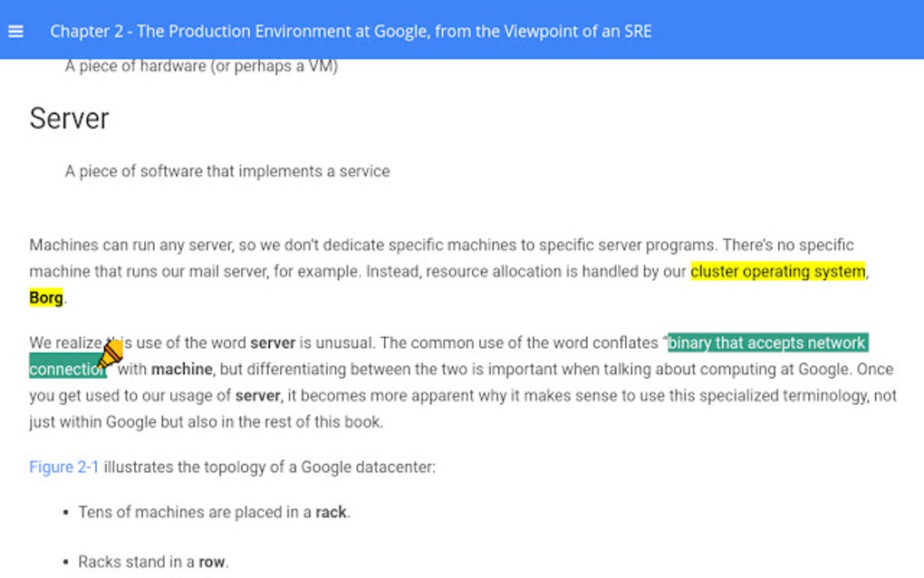Click the bold word 'server' in the text
Viewport: 924px width, 578px height.
pyautogui.click(x=274, y=342)
